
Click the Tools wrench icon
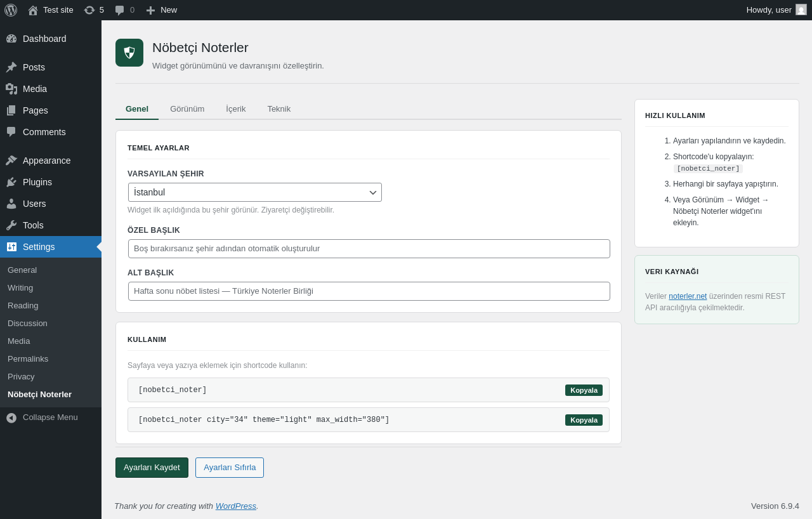11,225
